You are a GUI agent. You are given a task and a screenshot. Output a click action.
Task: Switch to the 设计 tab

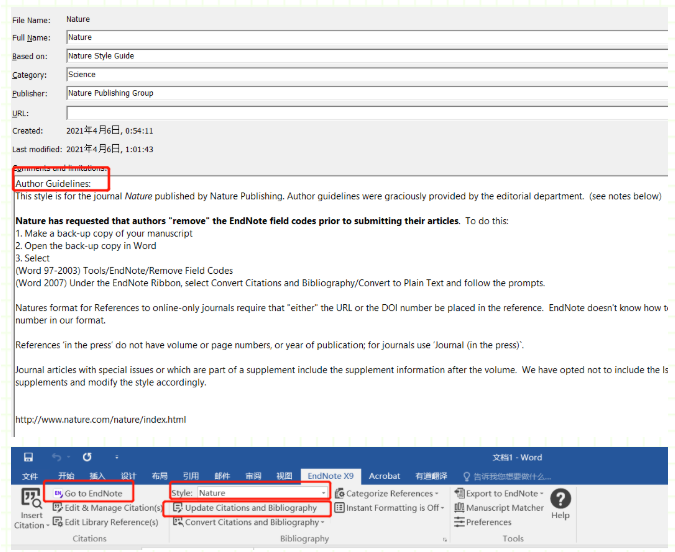(x=128, y=476)
